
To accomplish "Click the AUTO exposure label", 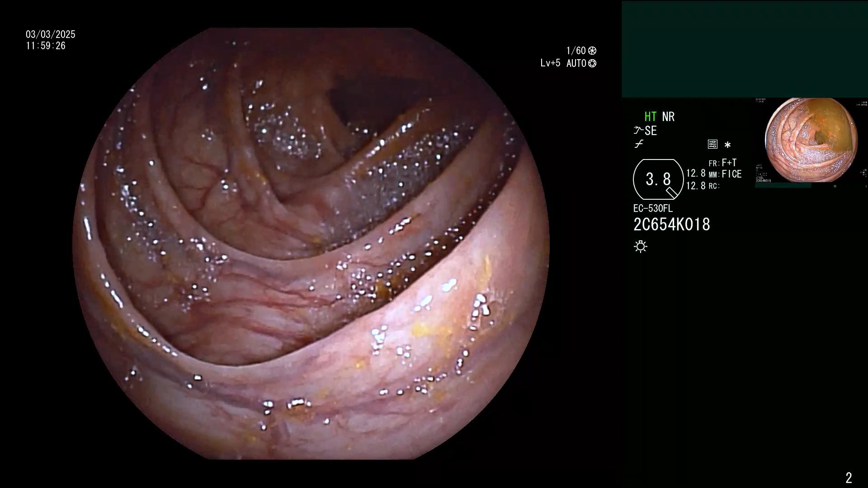I will 576,63.
